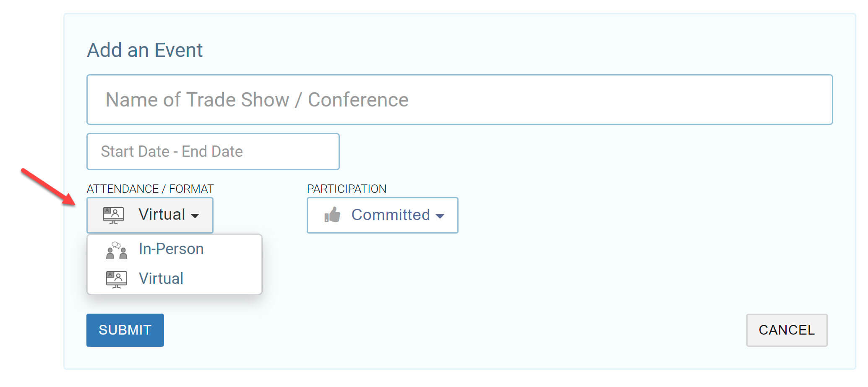Expand the caret next to Committed

[x=440, y=216]
